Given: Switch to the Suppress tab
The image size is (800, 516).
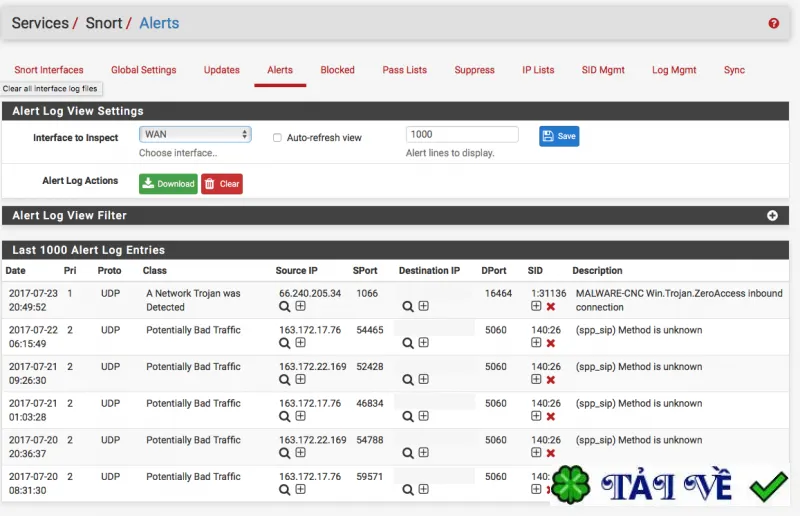Looking at the screenshot, I should (474, 70).
